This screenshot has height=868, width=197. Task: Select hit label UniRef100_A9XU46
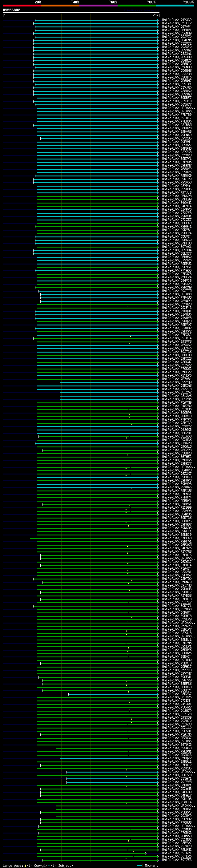(x=176, y=487)
